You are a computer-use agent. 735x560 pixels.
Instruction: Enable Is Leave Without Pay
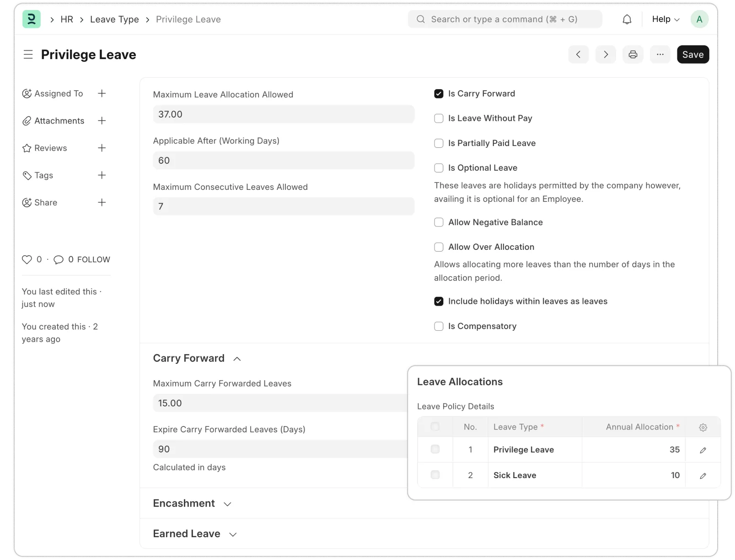tap(439, 118)
